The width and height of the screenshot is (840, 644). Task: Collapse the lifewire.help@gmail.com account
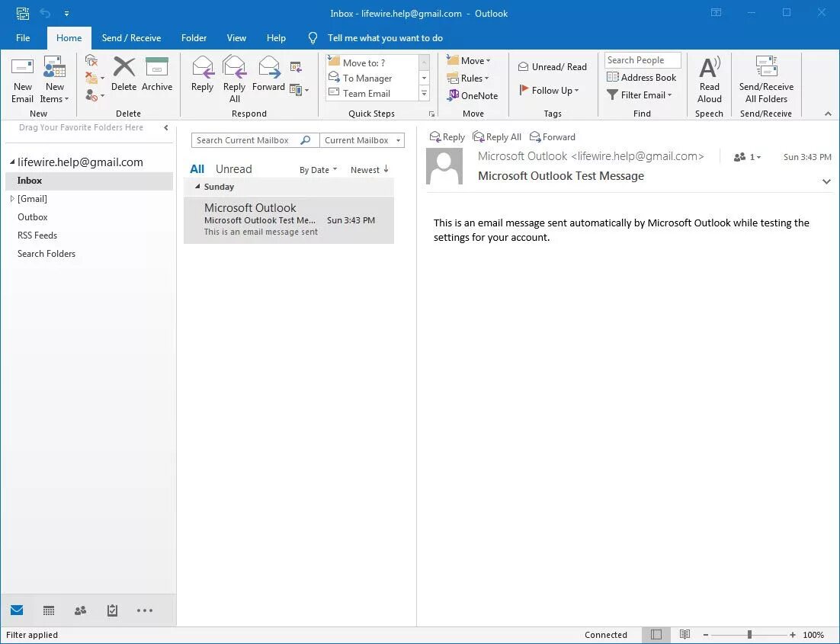(x=12, y=162)
